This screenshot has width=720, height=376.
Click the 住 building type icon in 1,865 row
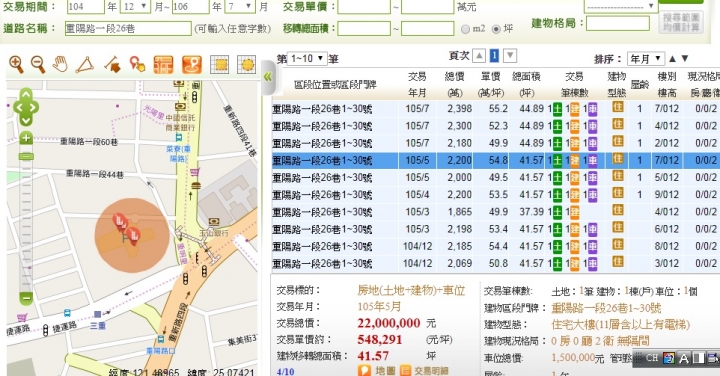[618, 211]
